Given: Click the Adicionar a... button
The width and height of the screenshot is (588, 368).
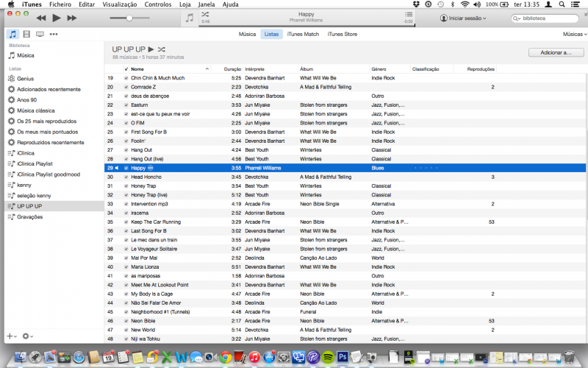Looking at the screenshot, I should (x=556, y=52).
